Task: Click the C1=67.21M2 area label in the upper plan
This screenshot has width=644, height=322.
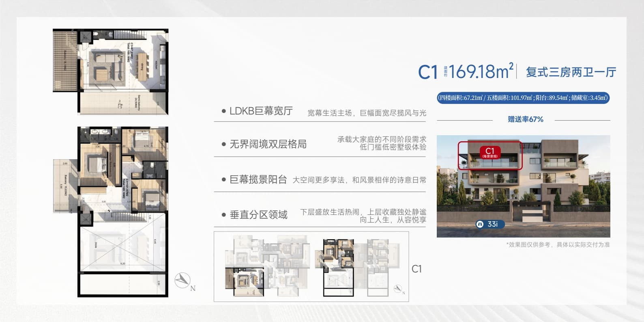Action: [131, 52]
